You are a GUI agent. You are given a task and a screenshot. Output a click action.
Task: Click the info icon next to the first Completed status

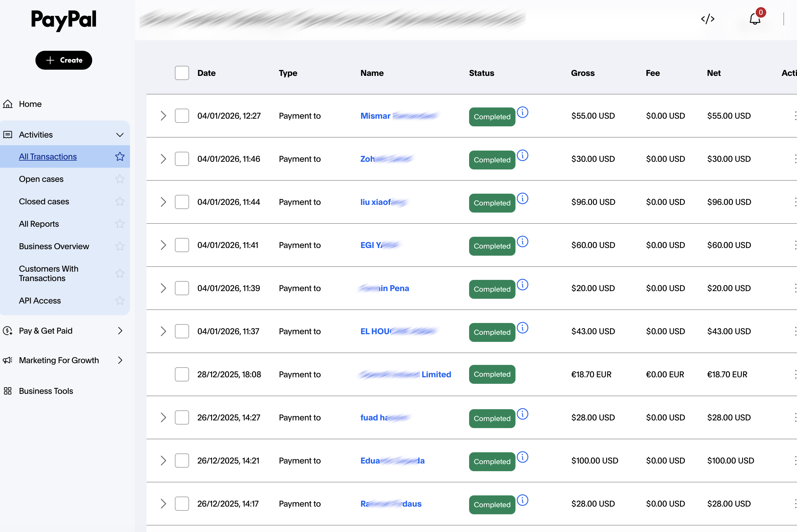point(523,112)
